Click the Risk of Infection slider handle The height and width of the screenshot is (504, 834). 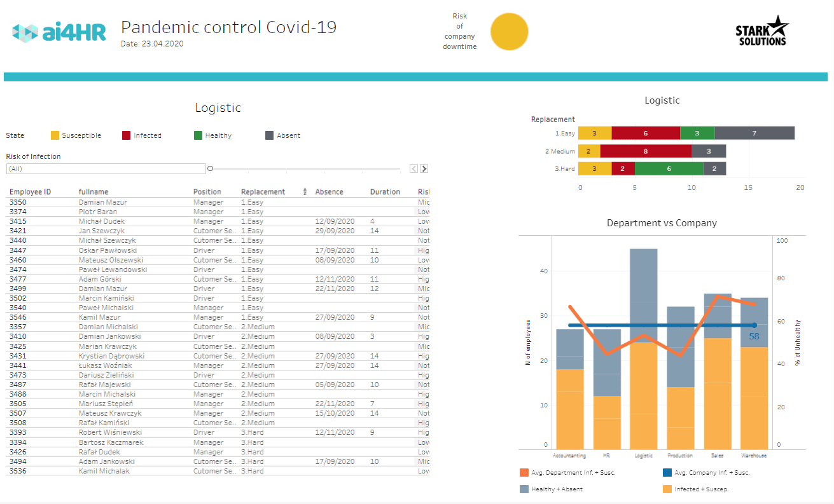[210, 168]
